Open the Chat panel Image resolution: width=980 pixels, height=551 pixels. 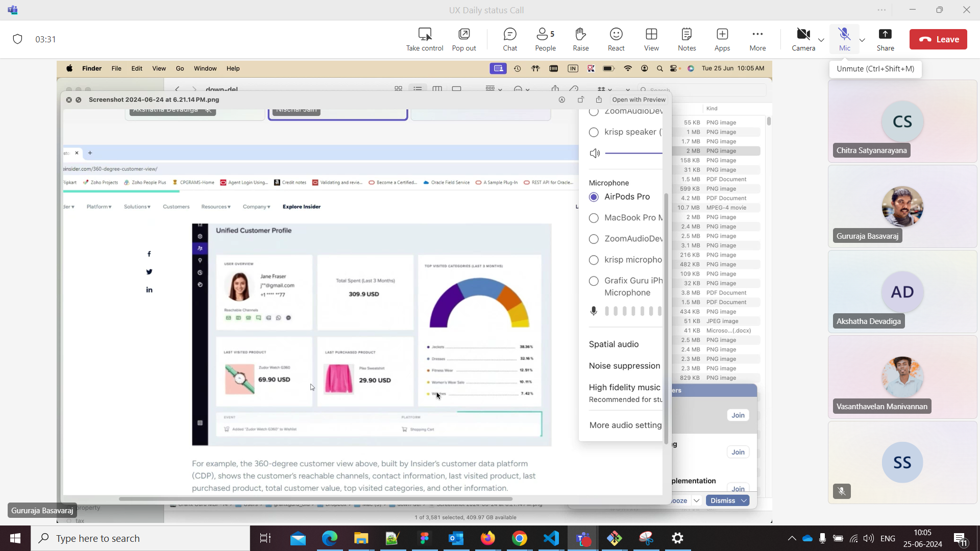[509, 39]
